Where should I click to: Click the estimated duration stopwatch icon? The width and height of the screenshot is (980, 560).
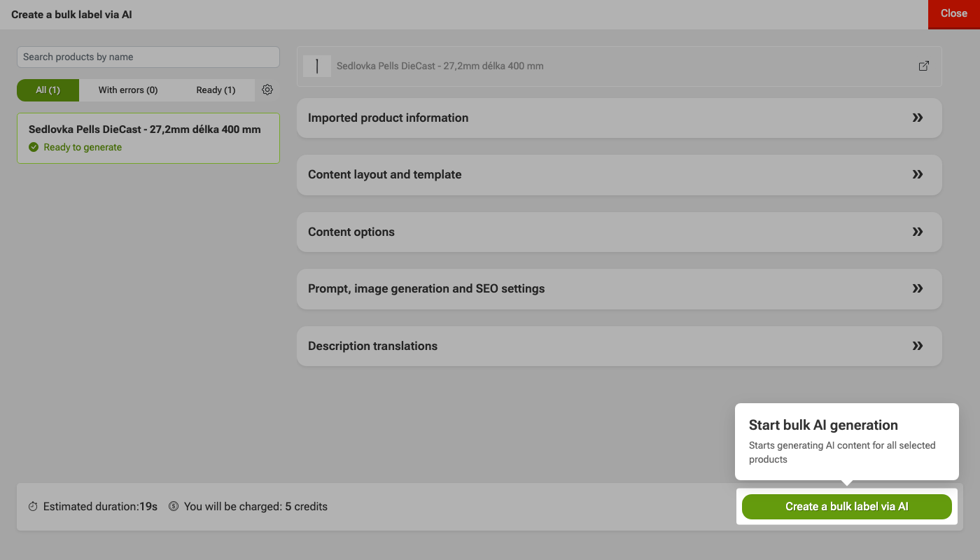tap(33, 506)
